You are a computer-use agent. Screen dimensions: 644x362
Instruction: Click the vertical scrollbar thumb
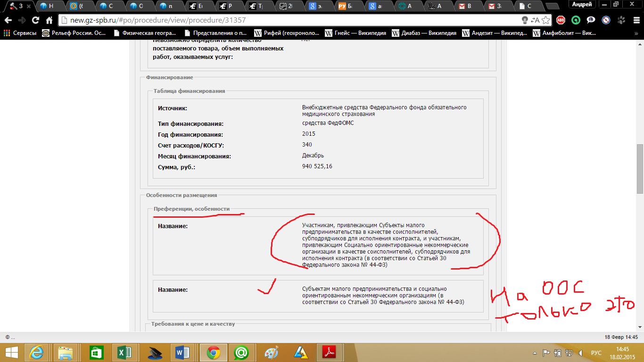[640, 169]
